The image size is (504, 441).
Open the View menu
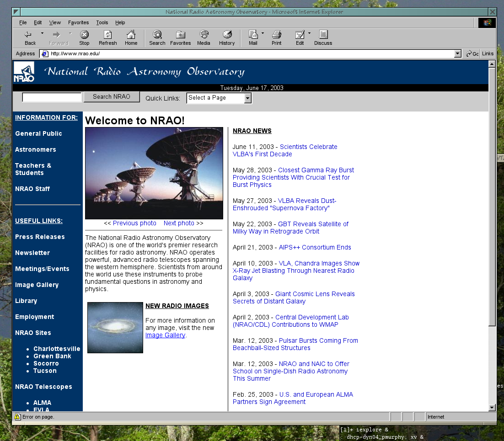point(55,22)
